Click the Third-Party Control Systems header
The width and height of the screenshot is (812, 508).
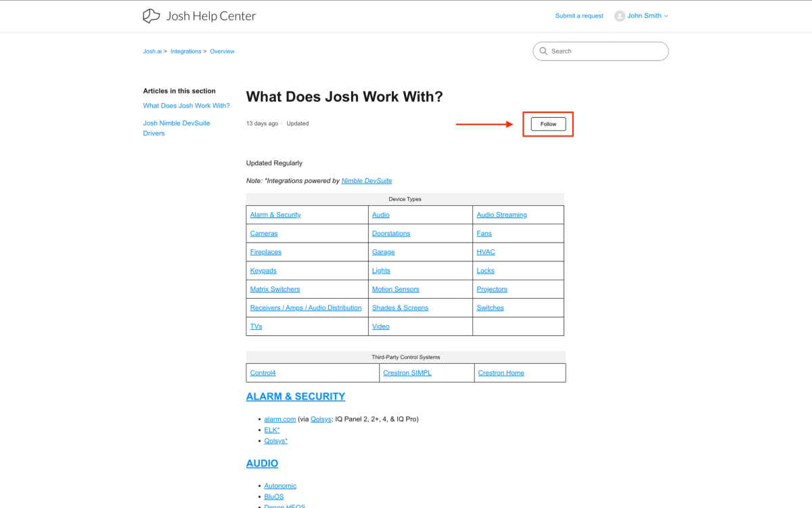coord(406,357)
